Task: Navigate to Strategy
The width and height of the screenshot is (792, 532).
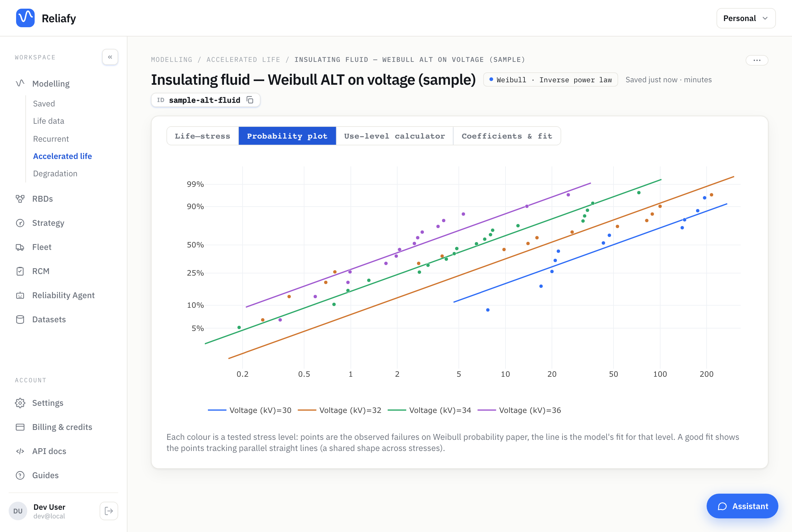Action: click(x=48, y=223)
